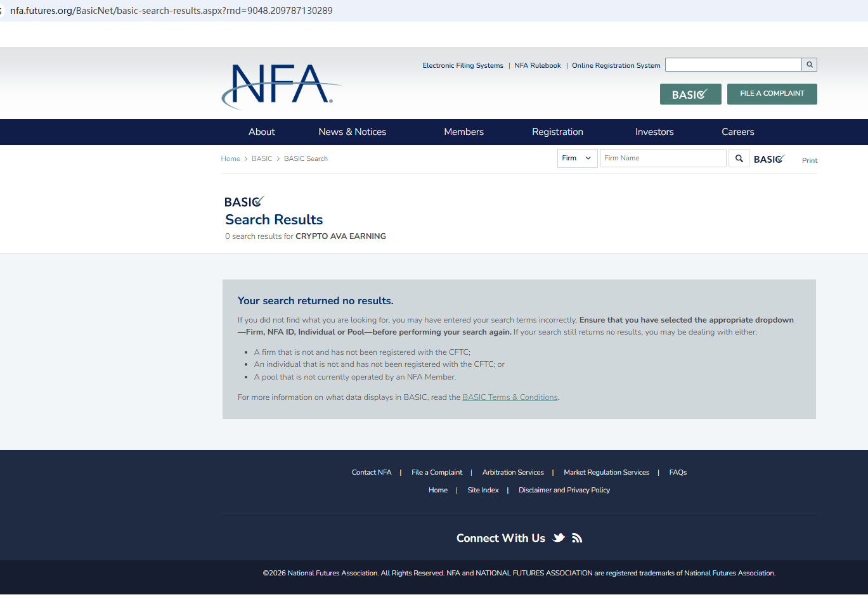Click the File a Complaint button
The width and height of the screenshot is (868, 609).
[772, 94]
